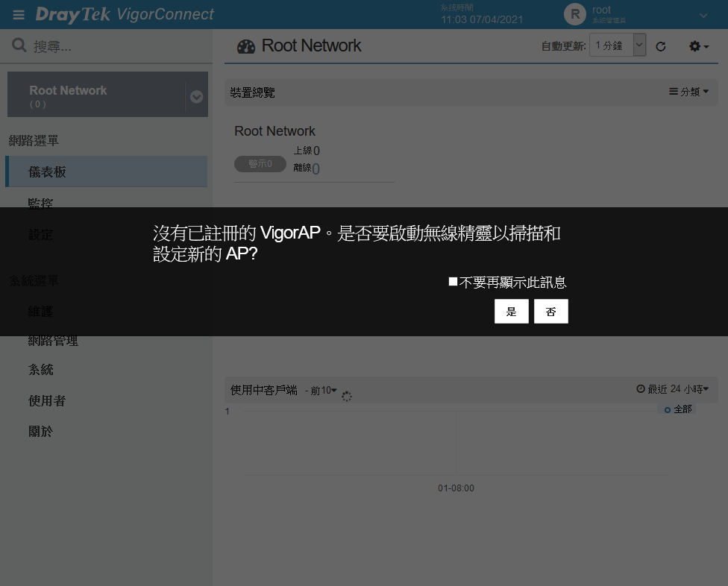
Task: Click the 否 button in the dialog
Action: coord(550,312)
